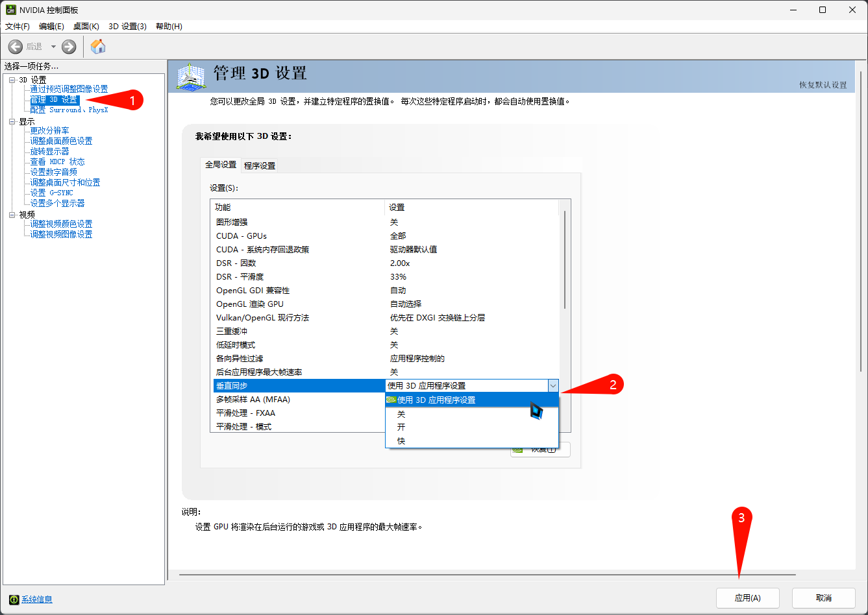868x615 pixels.
Task: Click the 恢复默认设置 link in header
Action: [x=823, y=85]
